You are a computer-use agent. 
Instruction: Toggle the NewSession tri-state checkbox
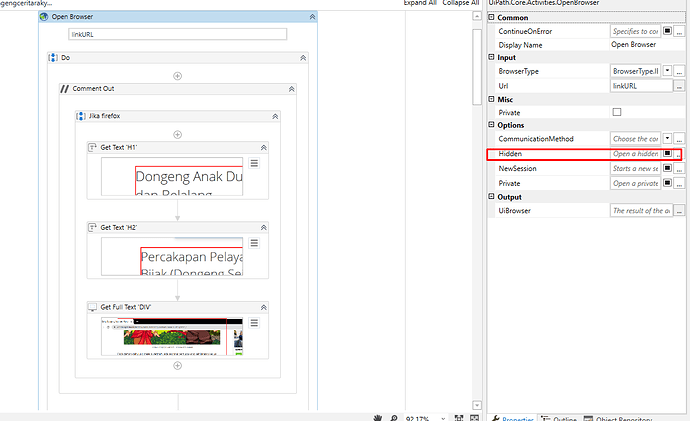coord(668,168)
